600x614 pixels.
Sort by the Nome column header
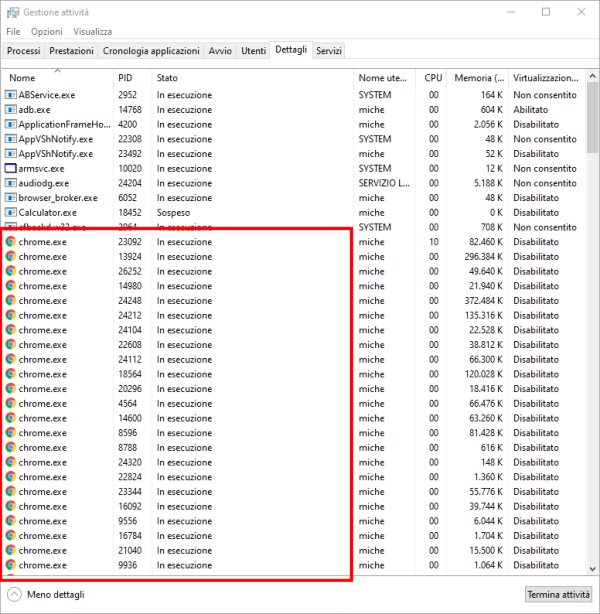pos(58,78)
